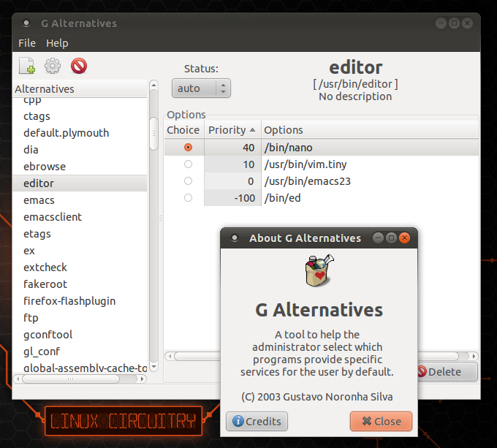Click the up arrow of Alternatives scrollbar
Screen dimensions: 497x448
tap(153, 85)
